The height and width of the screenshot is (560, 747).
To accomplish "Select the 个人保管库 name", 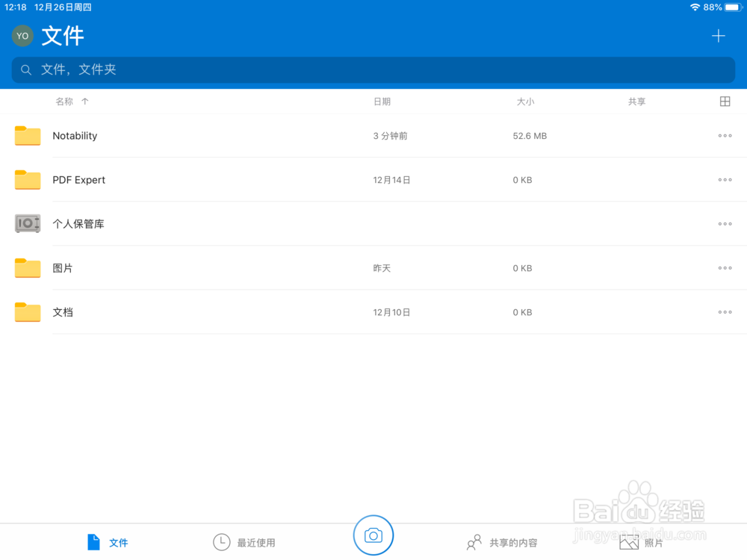I will click(x=78, y=224).
